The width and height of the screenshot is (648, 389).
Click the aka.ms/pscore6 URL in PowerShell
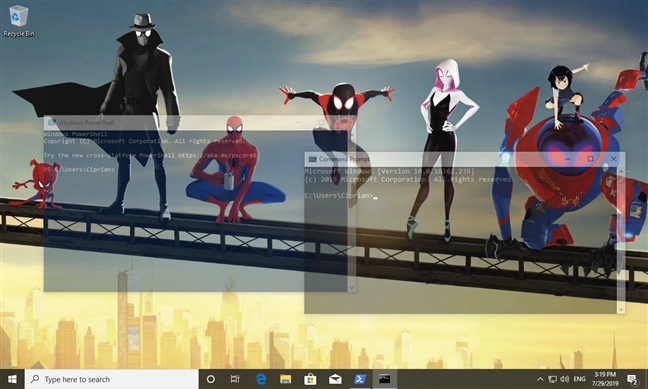tap(217, 155)
